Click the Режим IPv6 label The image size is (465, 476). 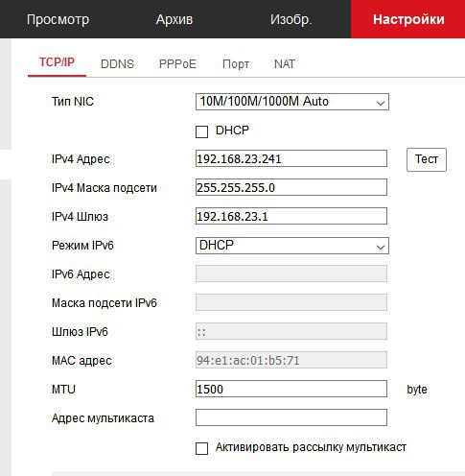pyautogui.click(x=82, y=246)
